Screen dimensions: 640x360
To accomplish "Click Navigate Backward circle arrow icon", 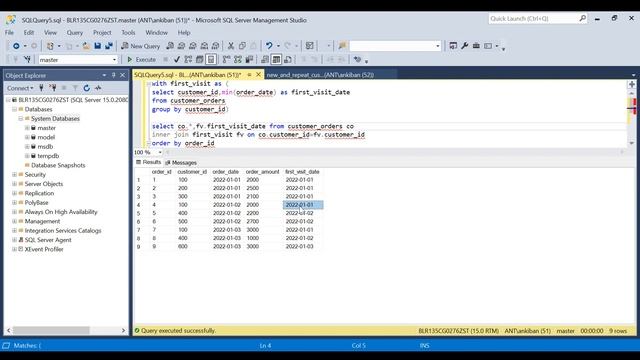I will pos(16,46).
